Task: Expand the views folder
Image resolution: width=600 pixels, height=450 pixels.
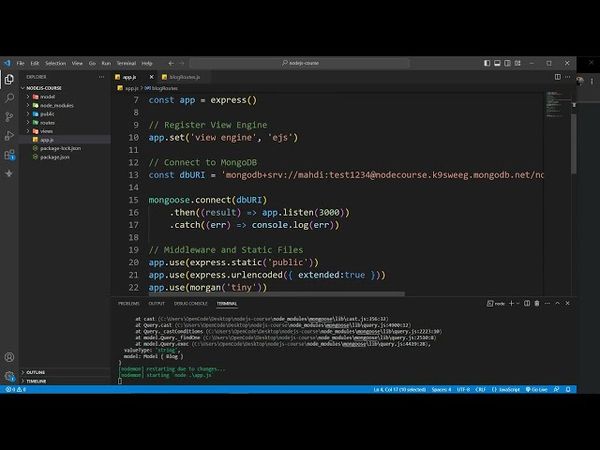Action: (28, 131)
